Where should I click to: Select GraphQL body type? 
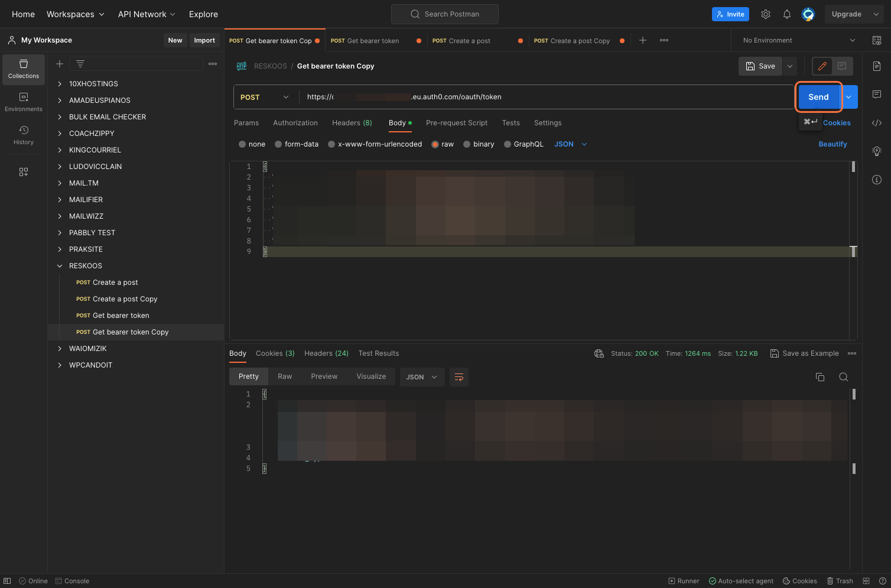508,144
